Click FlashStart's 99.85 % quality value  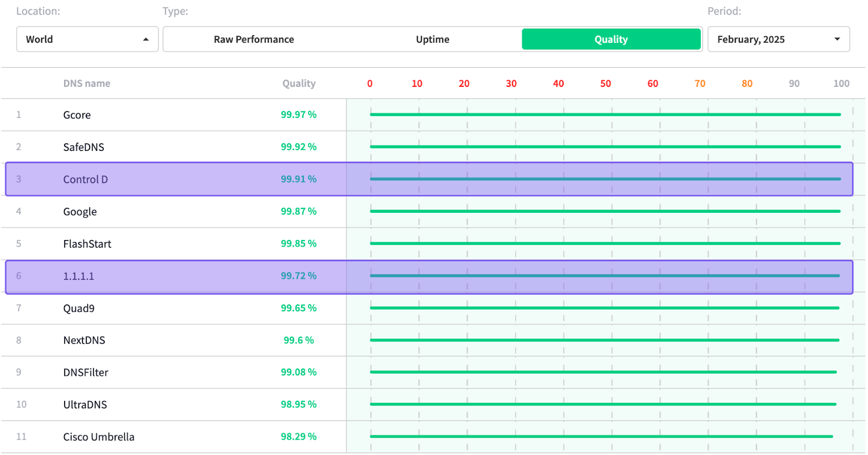pos(299,243)
